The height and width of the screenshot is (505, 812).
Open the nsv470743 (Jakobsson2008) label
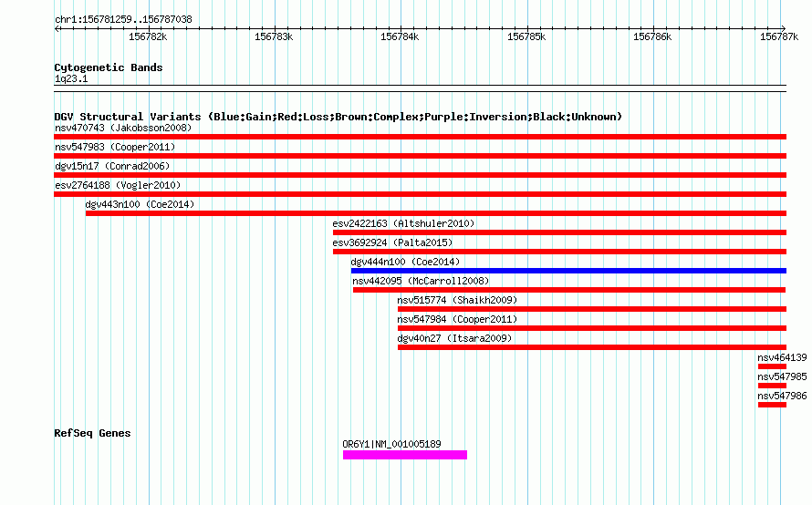pyautogui.click(x=123, y=128)
